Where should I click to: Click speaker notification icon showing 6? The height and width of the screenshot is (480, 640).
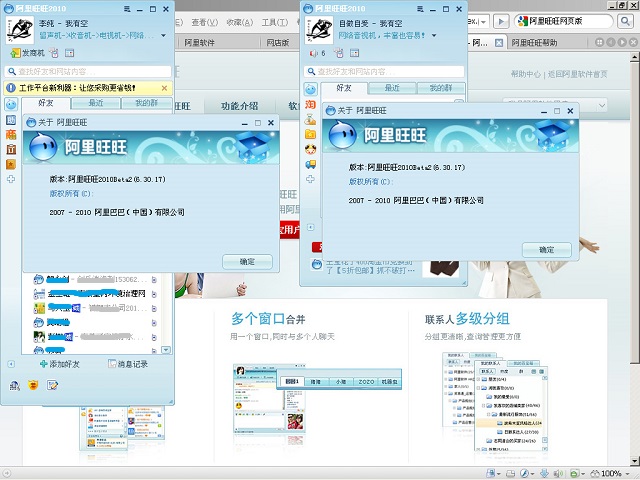pyautogui.click(x=317, y=53)
